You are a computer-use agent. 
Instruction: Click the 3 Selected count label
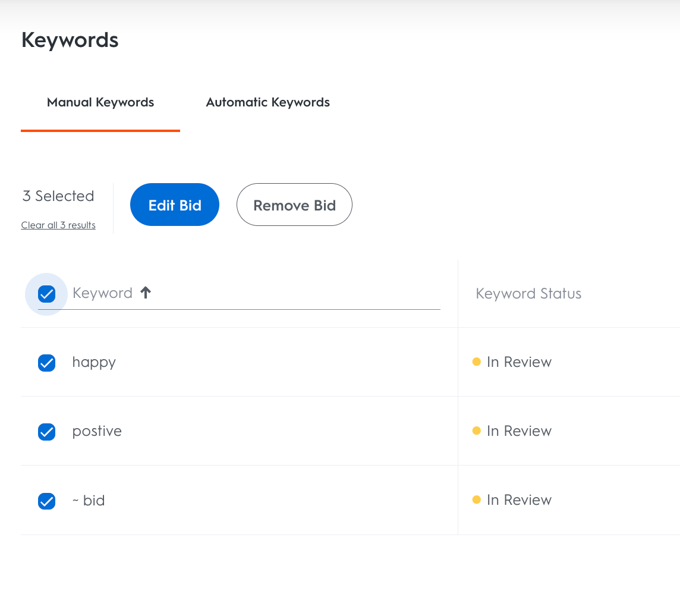click(58, 196)
